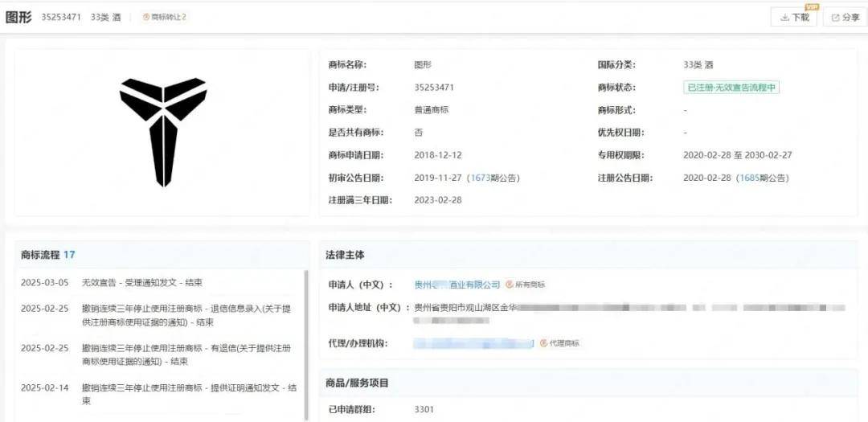This screenshot has height=422, width=868.
Task: Select the 2025-02-14 提供证明通知发文 process entry
Action: pos(188,394)
